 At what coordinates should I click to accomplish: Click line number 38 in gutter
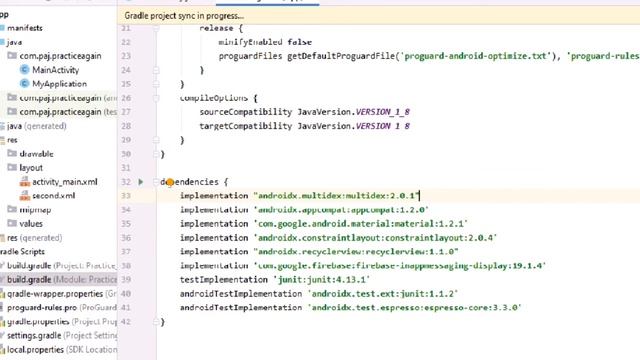(126, 266)
